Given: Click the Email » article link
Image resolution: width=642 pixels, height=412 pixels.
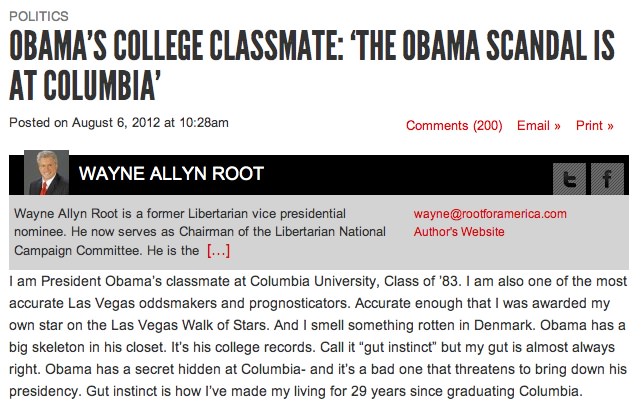Looking at the screenshot, I should [538, 125].
